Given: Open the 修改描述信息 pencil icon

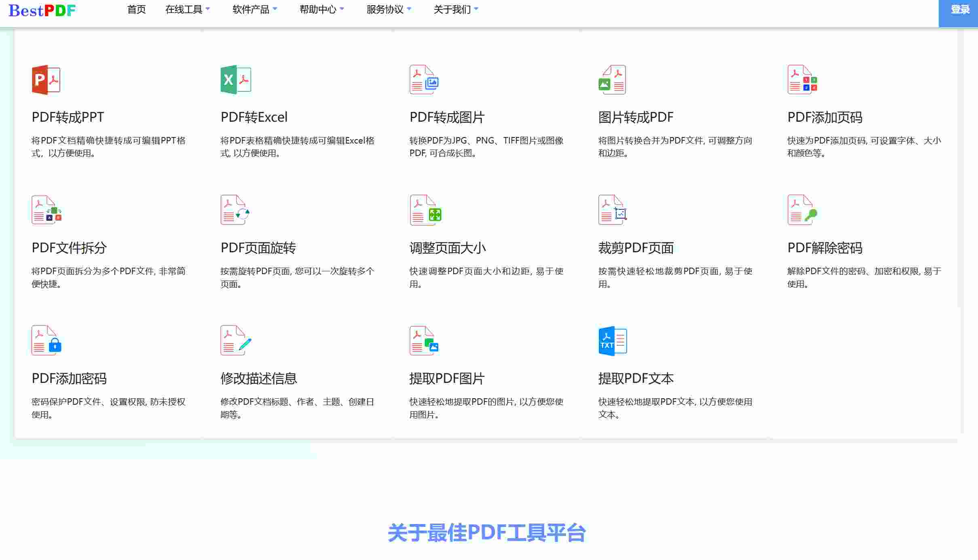Looking at the screenshot, I should [x=235, y=341].
